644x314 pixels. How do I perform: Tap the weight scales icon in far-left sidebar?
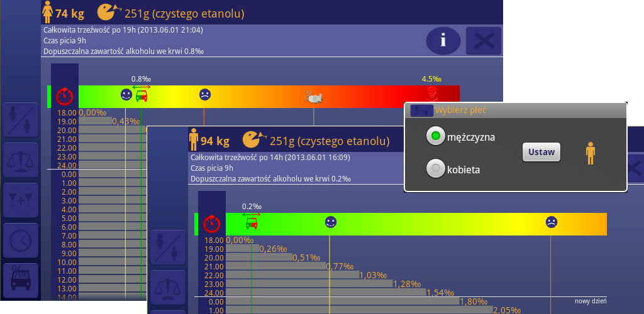[21, 160]
